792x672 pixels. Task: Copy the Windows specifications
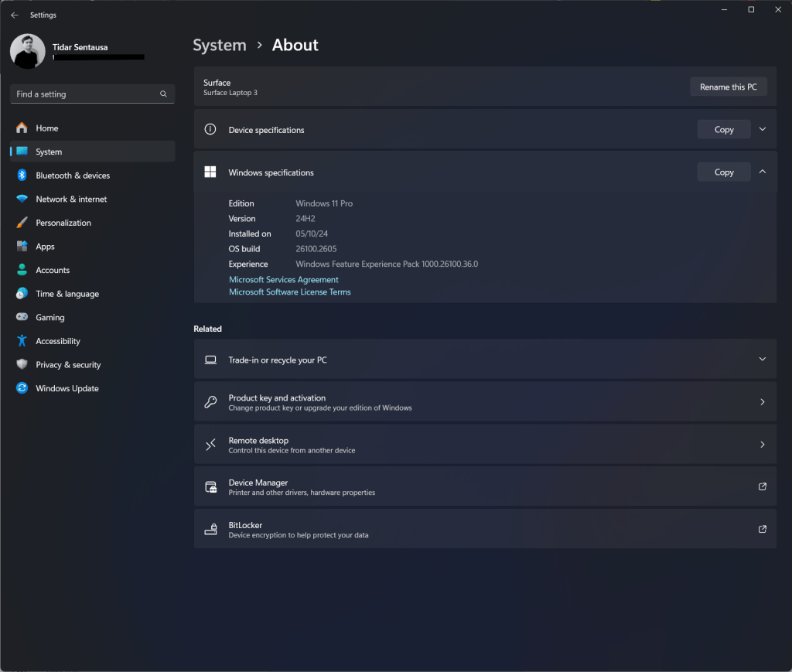point(724,172)
